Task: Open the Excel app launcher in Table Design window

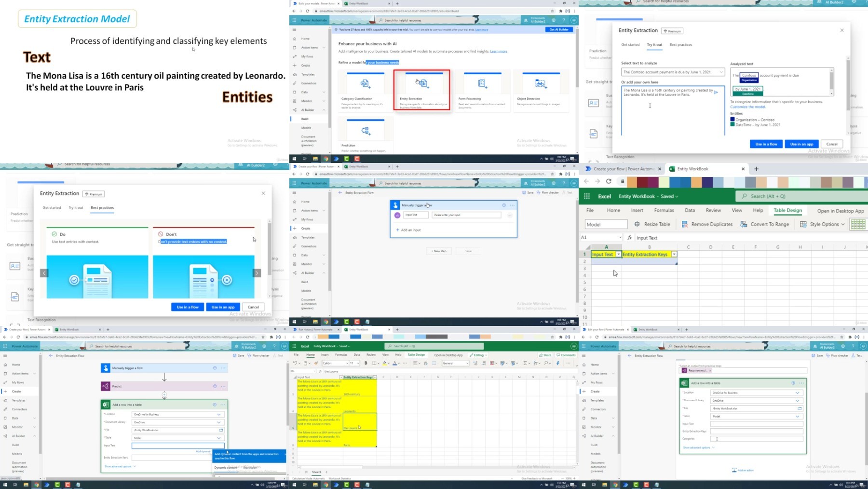Action: (587, 196)
